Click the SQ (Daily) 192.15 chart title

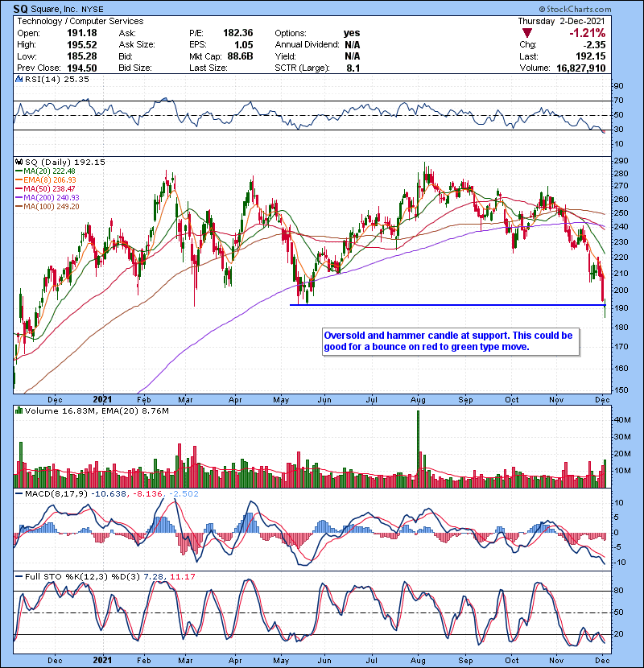tap(64, 162)
